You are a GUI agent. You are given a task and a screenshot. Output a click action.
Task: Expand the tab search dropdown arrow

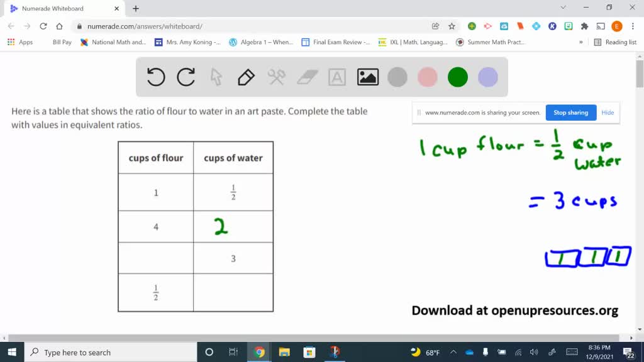(x=563, y=8)
